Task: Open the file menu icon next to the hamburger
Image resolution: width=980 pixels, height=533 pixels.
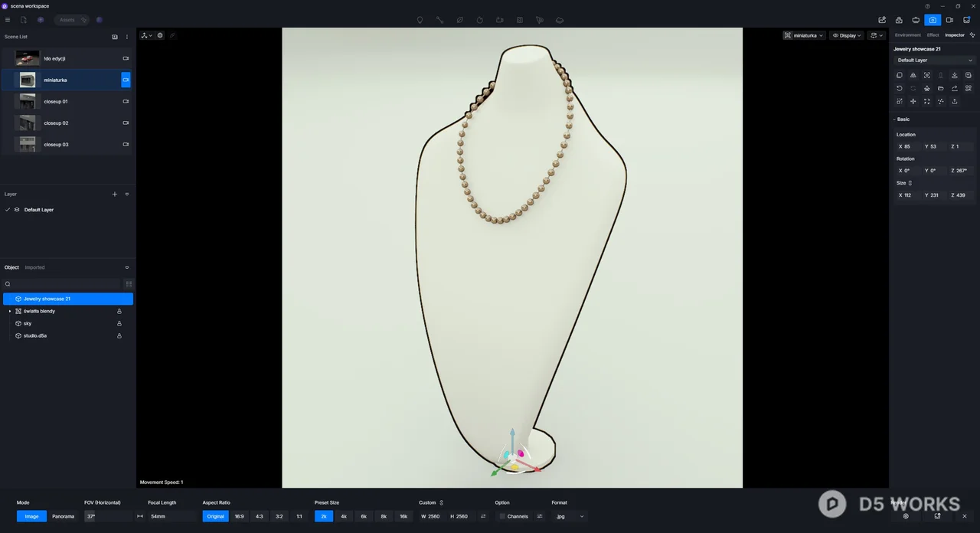Action: tap(24, 20)
